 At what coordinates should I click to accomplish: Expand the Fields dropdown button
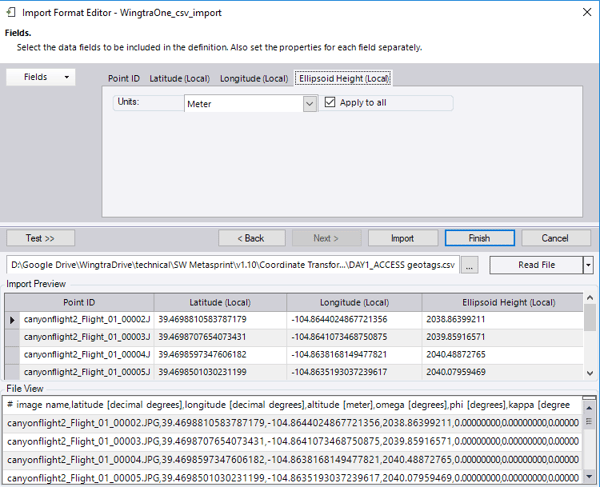pyautogui.click(x=41, y=77)
